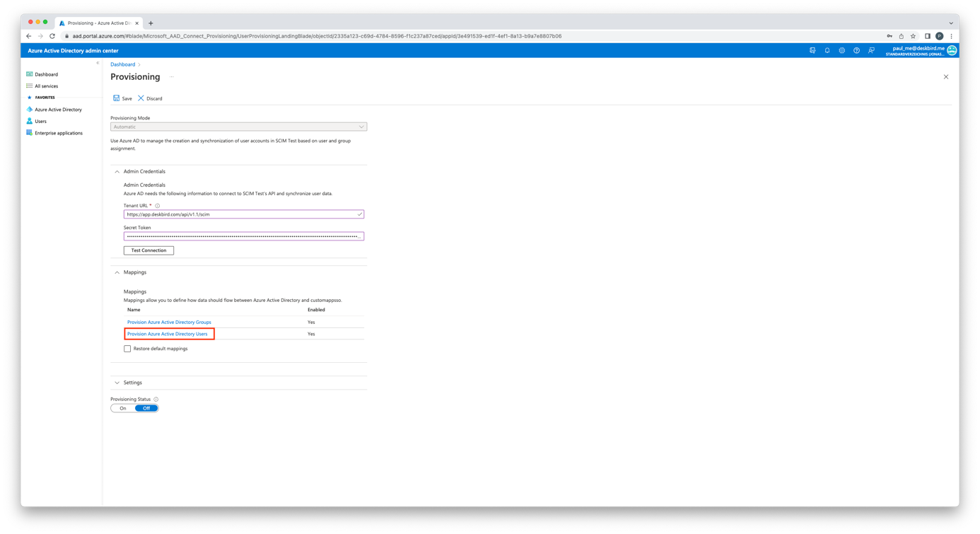980x534 pixels.
Task: Switch Provisioning Status to On
Action: 123,408
